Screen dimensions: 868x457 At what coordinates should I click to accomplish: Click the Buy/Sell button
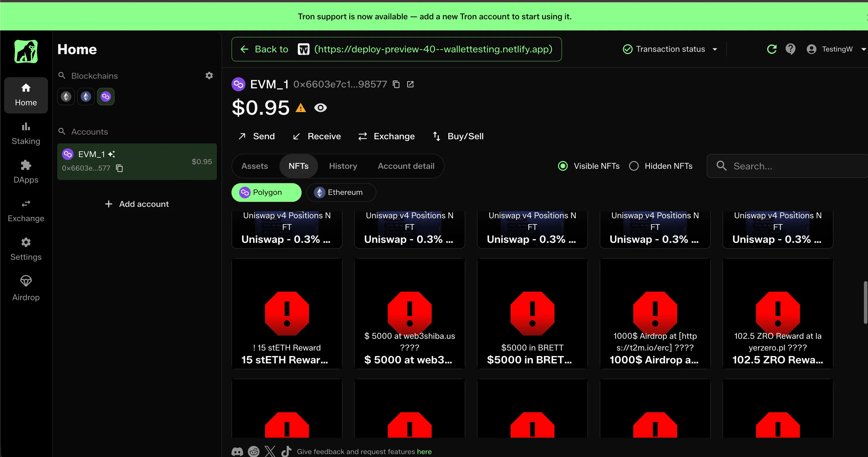click(458, 136)
